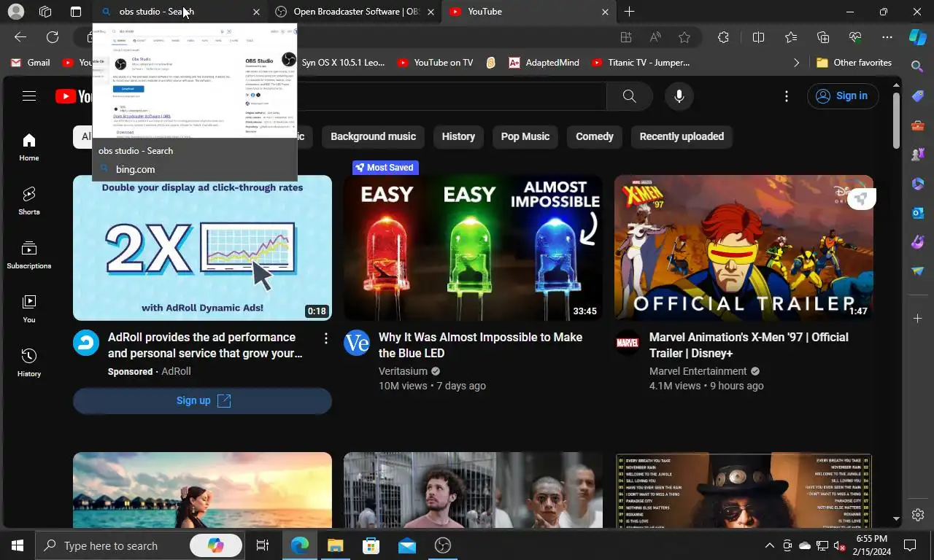Open the Favorites list toolbar icon

(x=791, y=37)
